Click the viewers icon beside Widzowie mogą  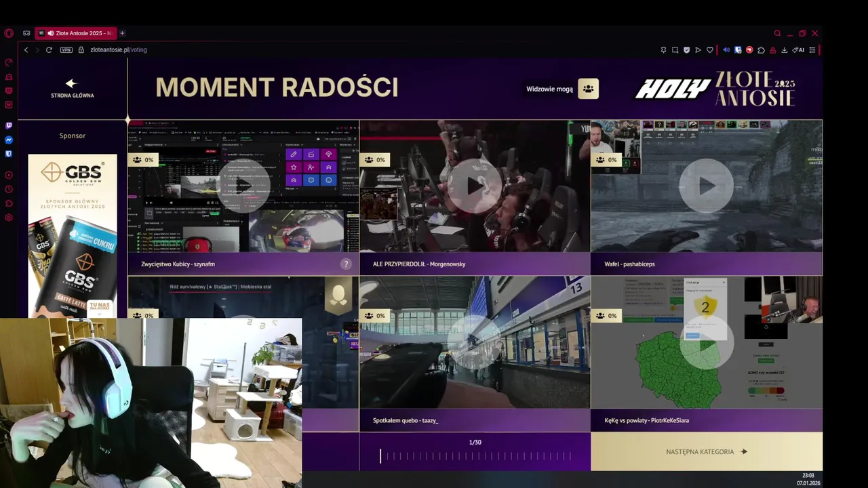click(588, 89)
